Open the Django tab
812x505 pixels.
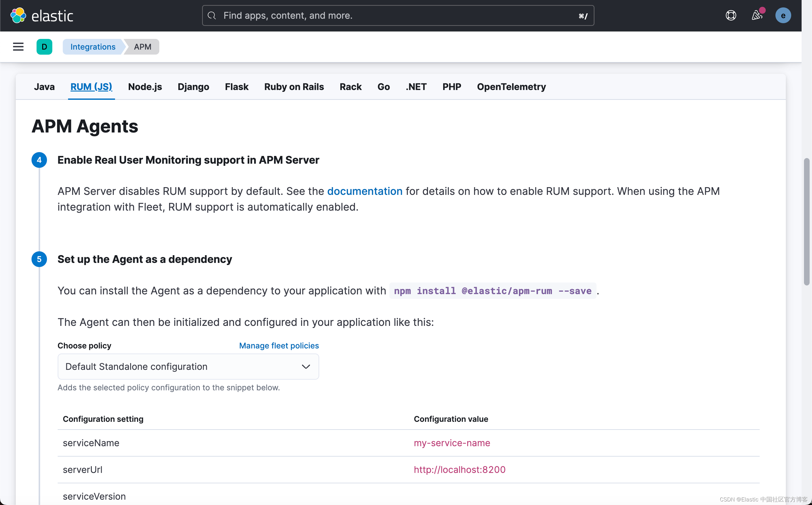pyautogui.click(x=193, y=87)
